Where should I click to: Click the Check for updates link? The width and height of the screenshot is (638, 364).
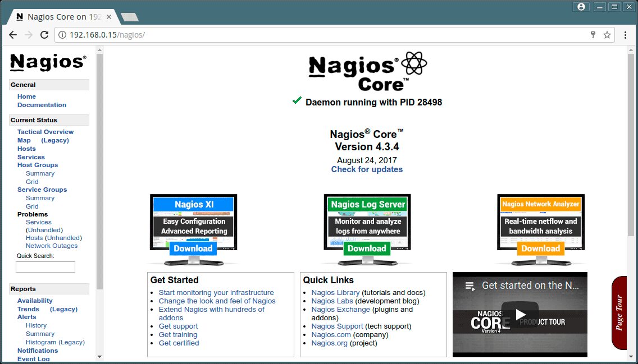click(367, 169)
